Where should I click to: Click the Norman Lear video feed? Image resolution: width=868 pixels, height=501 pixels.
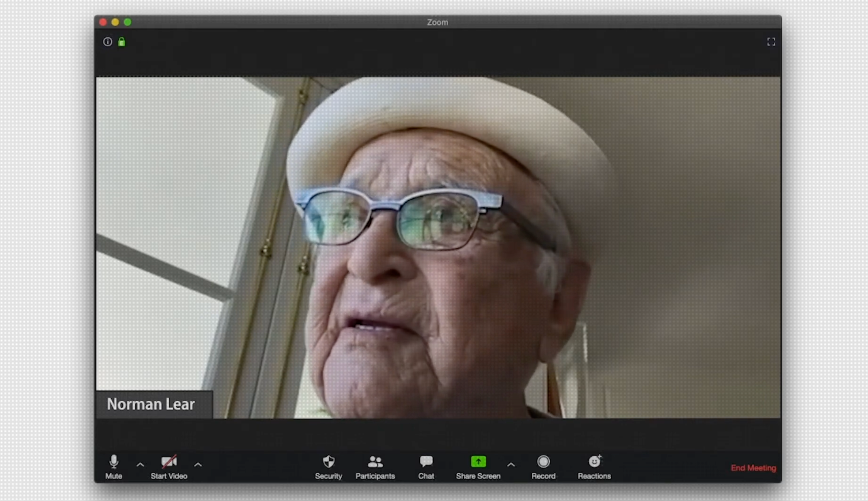point(438,247)
